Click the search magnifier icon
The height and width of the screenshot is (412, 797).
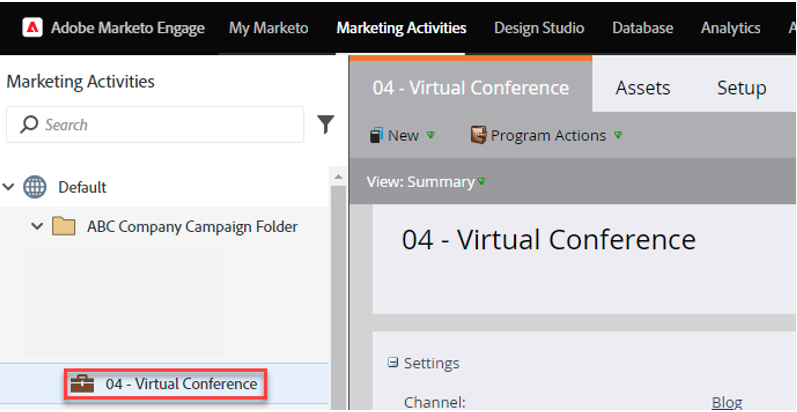point(29,124)
